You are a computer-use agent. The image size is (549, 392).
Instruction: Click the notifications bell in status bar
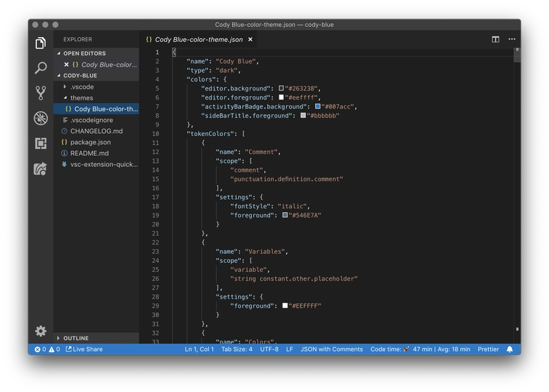coord(510,349)
